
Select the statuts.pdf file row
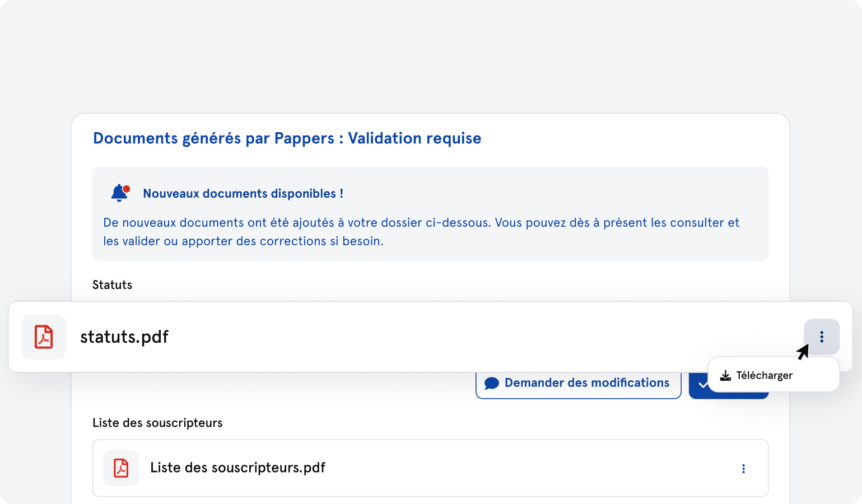click(x=392, y=337)
